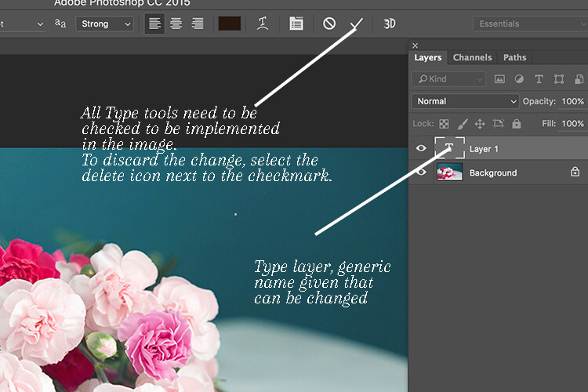
Task: Commit the text edits with the checkmark
Action: point(356,24)
